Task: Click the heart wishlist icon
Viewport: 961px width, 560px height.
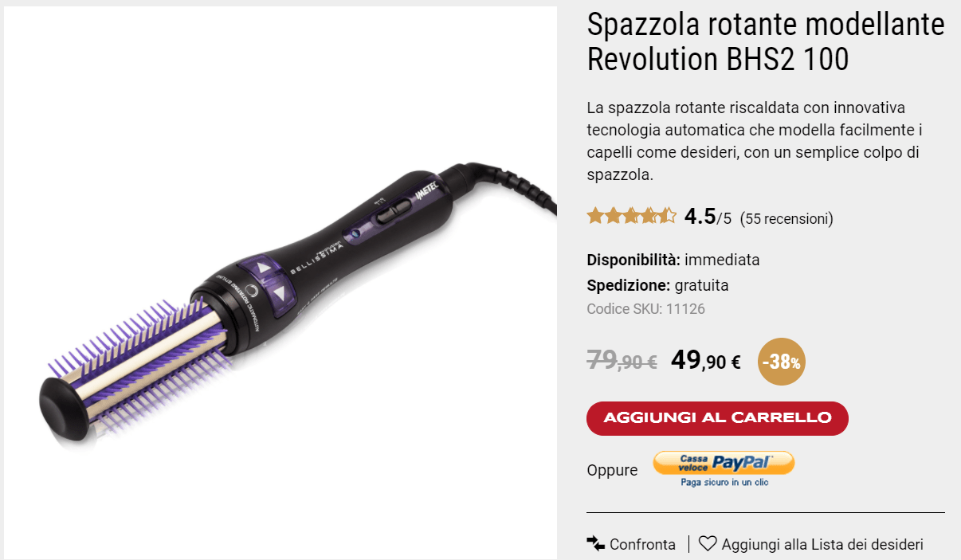Action: [x=708, y=544]
